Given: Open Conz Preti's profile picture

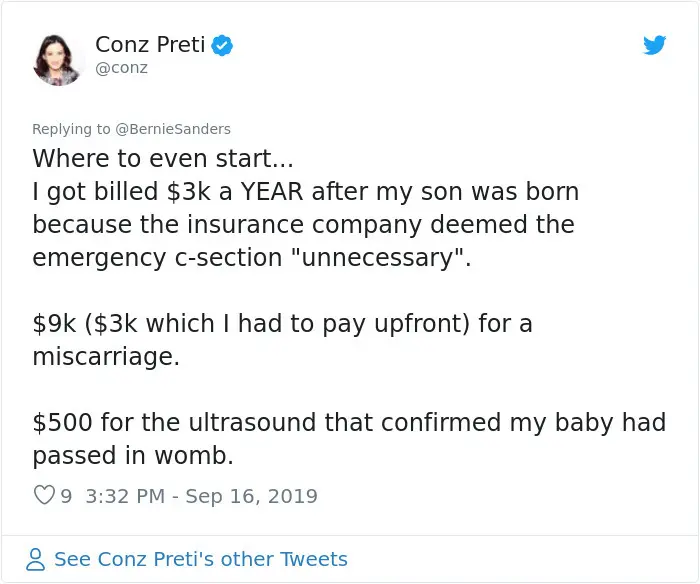Looking at the screenshot, I should tap(58, 59).
